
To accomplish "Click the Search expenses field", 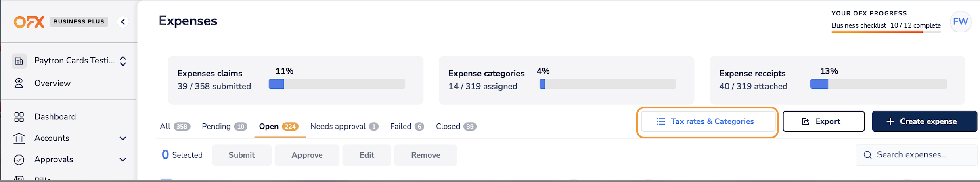I will [916, 155].
